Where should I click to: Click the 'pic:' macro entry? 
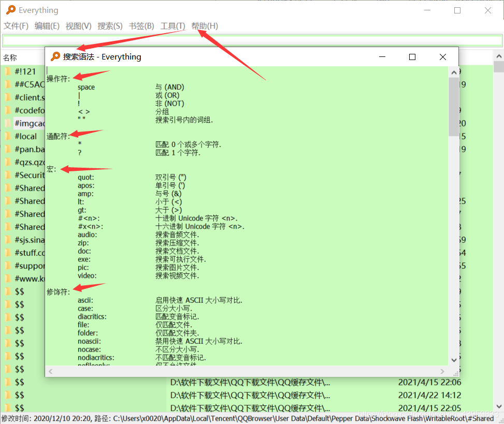click(x=83, y=268)
